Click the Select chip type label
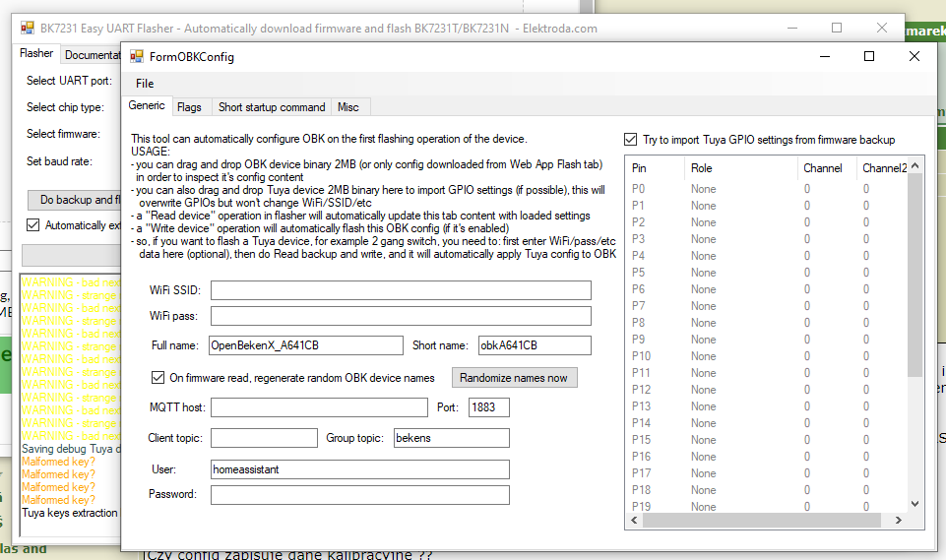The height and width of the screenshot is (560, 946). pos(65,107)
